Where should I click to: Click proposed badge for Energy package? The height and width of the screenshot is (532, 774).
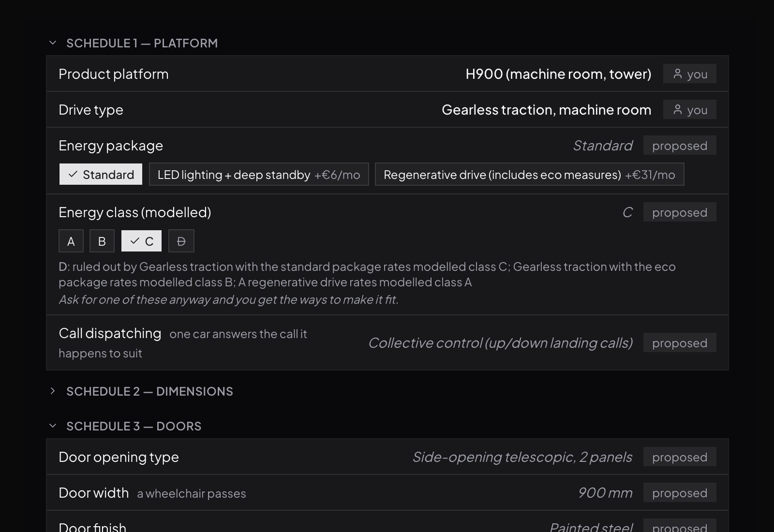[680, 146]
